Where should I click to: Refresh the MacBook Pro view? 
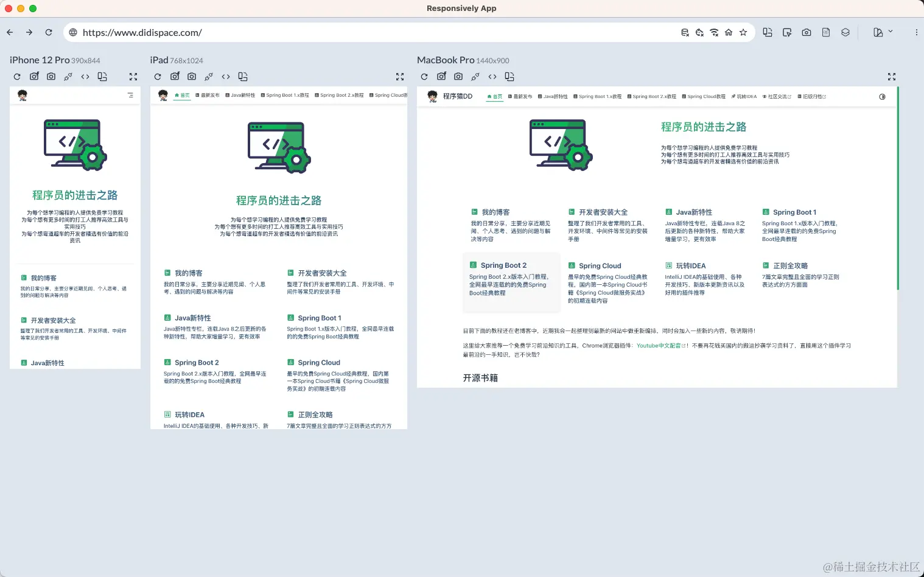pyautogui.click(x=424, y=77)
